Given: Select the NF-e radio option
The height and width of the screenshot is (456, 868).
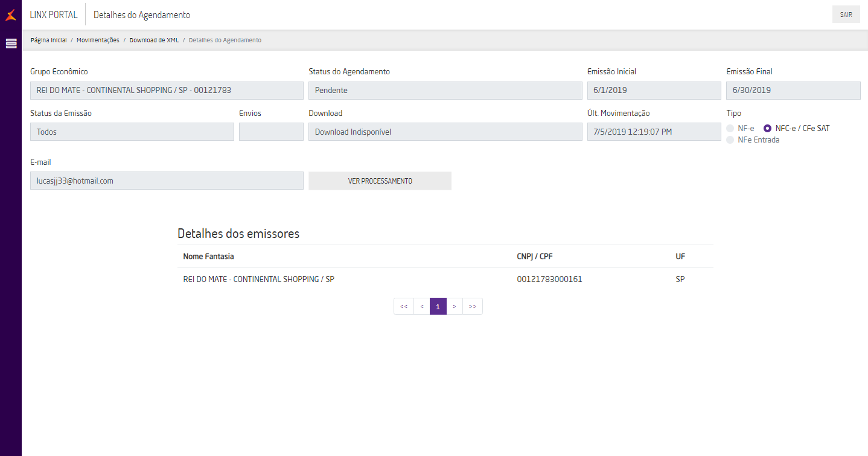Looking at the screenshot, I should point(730,129).
